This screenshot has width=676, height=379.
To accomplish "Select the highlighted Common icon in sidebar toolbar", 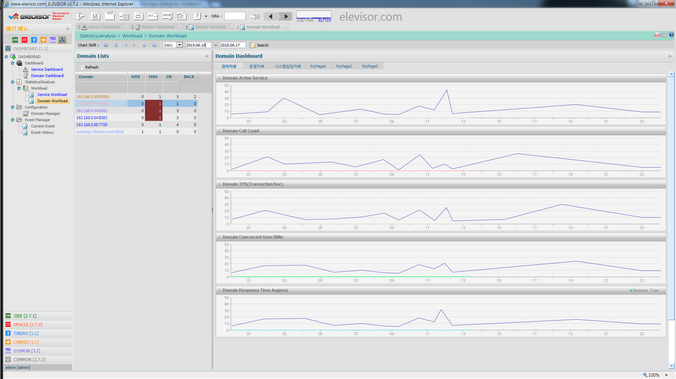I will (x=62, y=40).
